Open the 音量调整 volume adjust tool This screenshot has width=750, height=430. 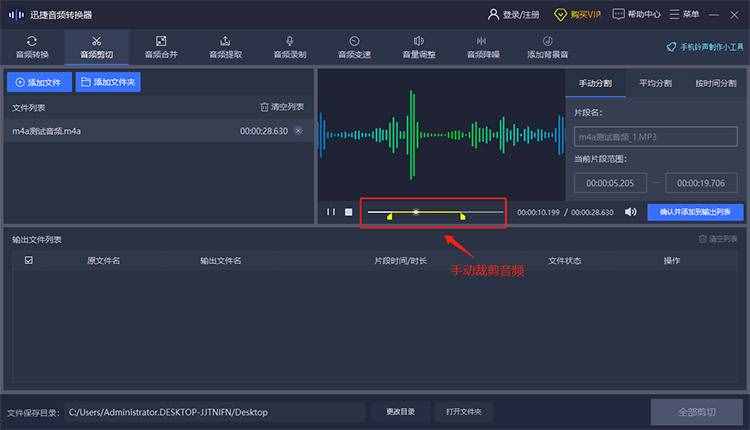[x=419, y=47]
